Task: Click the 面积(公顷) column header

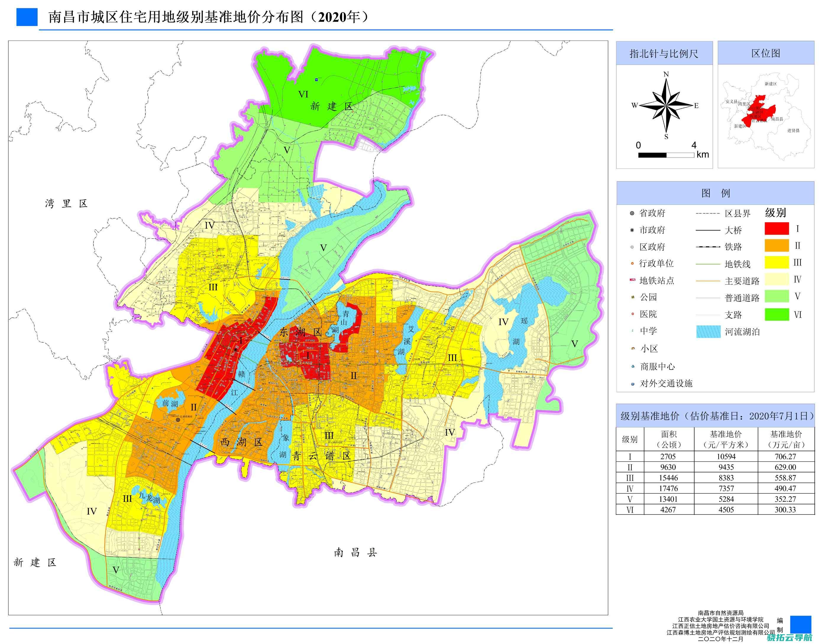Action: pyautogui.click(x=669, y=439)
